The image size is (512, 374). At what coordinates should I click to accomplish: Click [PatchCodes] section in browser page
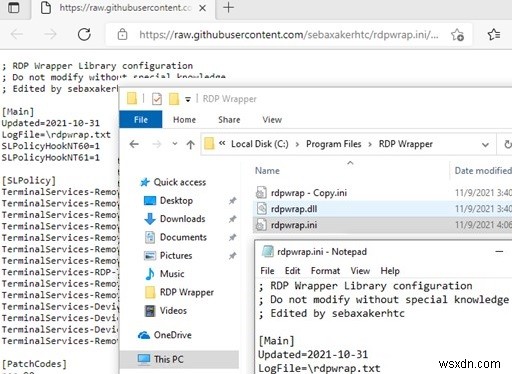[35, 364]
